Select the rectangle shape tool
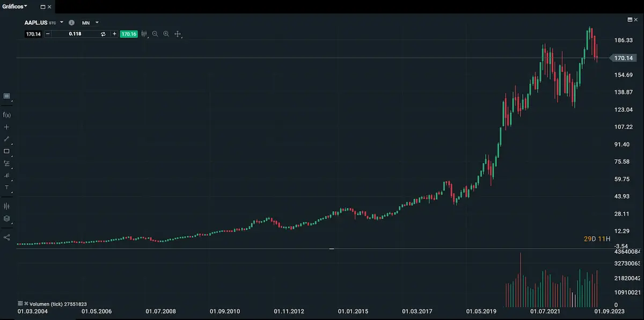Image resolution: width=644 pixels, height=320 pixels. pos(7,151)
